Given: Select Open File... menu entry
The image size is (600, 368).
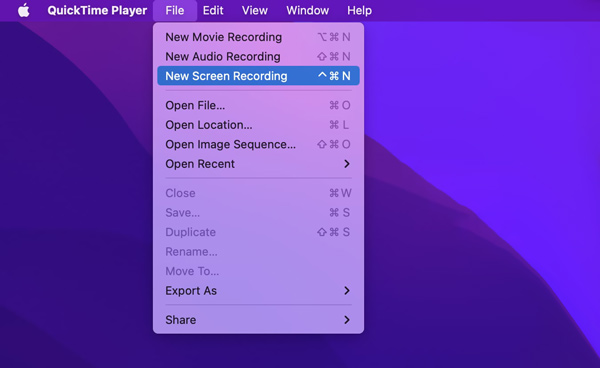Looking at the screenshot, I should pos(258,105).
